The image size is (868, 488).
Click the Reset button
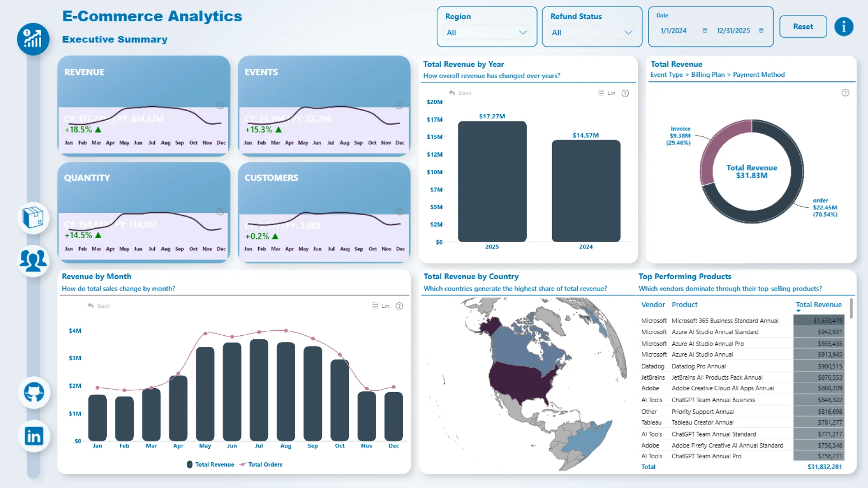point(803,27)
